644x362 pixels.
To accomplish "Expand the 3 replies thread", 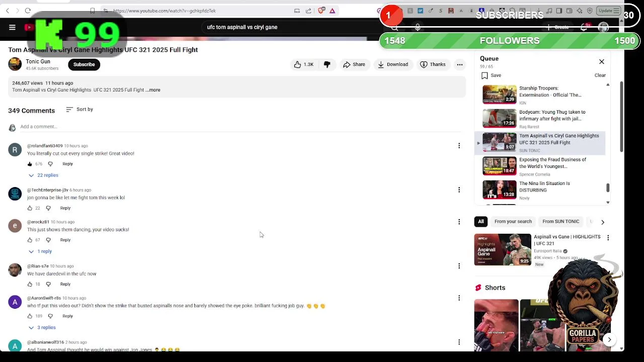I will pos(42,327).
